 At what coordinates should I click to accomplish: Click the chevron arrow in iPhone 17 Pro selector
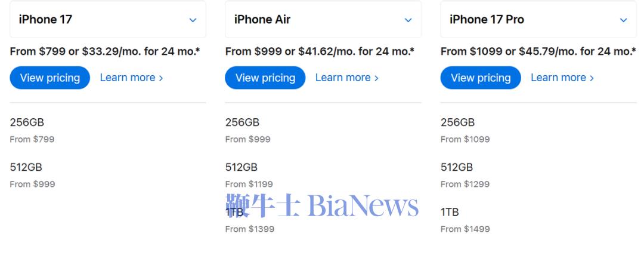click(x=624, y=20)
